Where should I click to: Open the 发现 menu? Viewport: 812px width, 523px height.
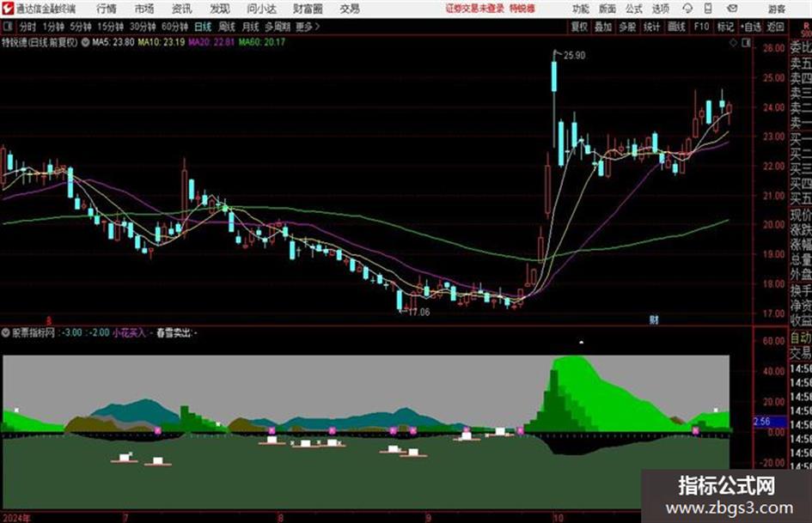[x=220, y=9]
